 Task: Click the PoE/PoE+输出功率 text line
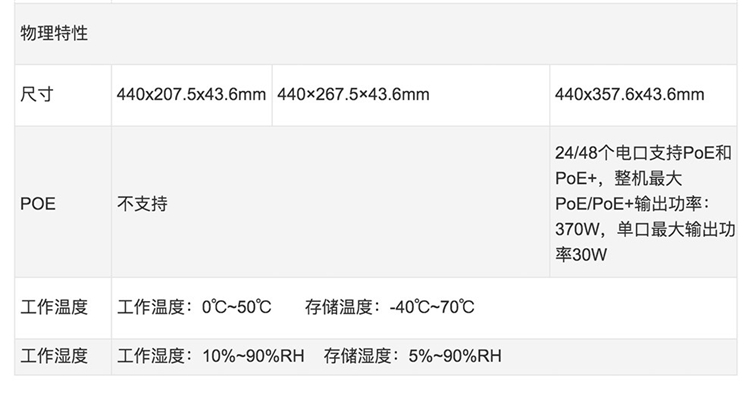632,204
